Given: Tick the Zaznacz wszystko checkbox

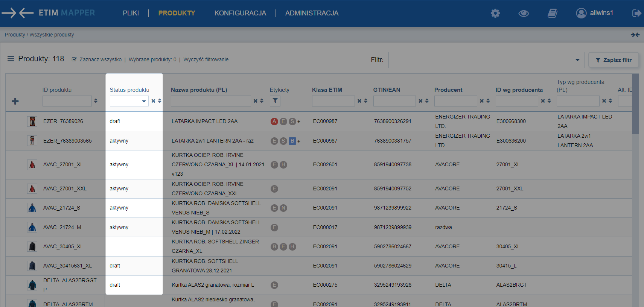Looking at the screenshot, I should (x=75, y=59).
